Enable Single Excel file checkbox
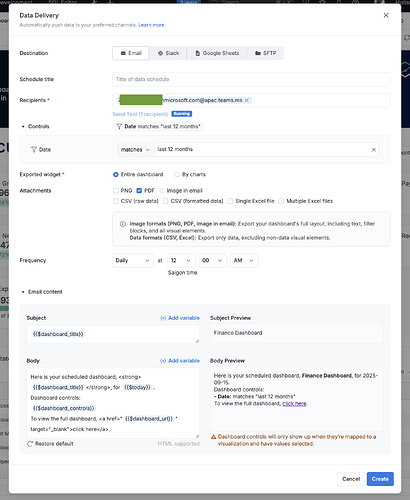This screenshot has height=500, width=410. pos(230,201)
